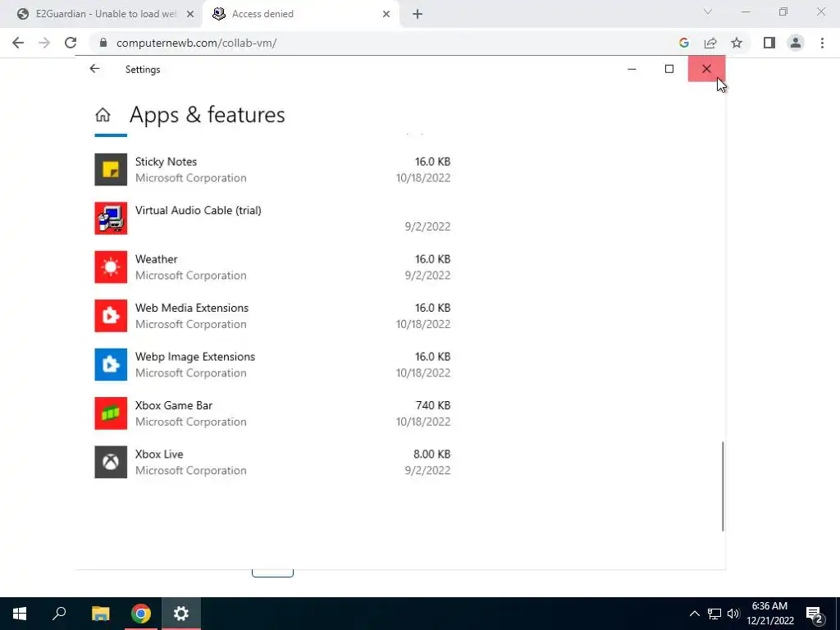Close the Settings window

[706, 69]
